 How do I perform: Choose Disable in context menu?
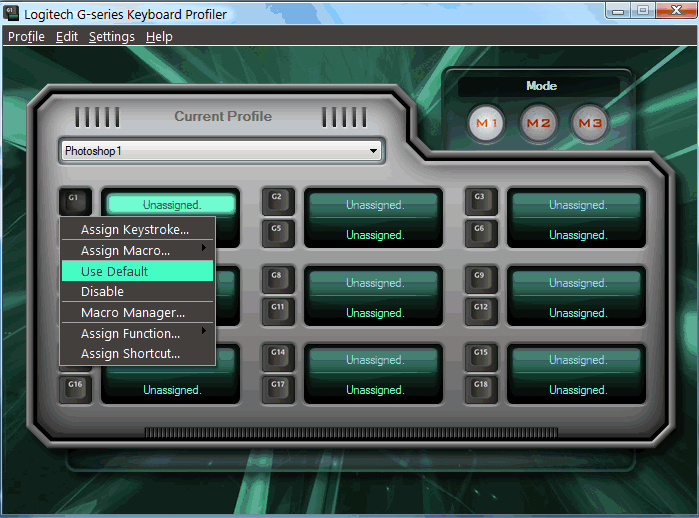coord(137,291)
